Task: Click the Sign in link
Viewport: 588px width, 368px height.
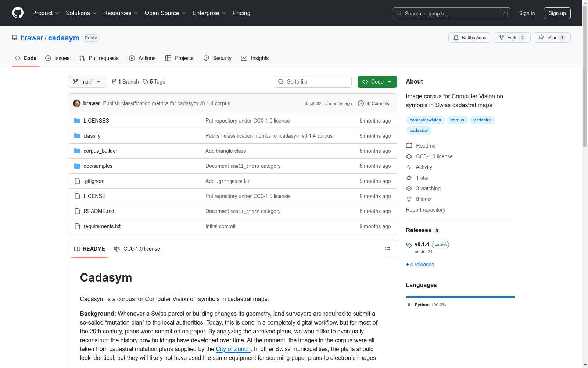Action: (x=527, y=13)
